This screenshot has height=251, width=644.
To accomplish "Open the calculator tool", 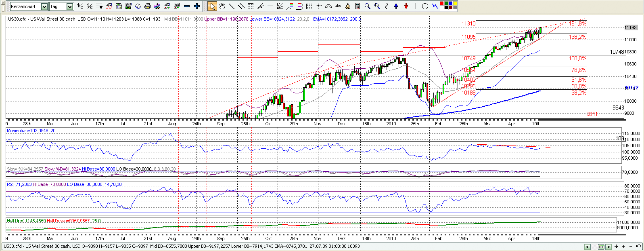I will coord(358,6).
